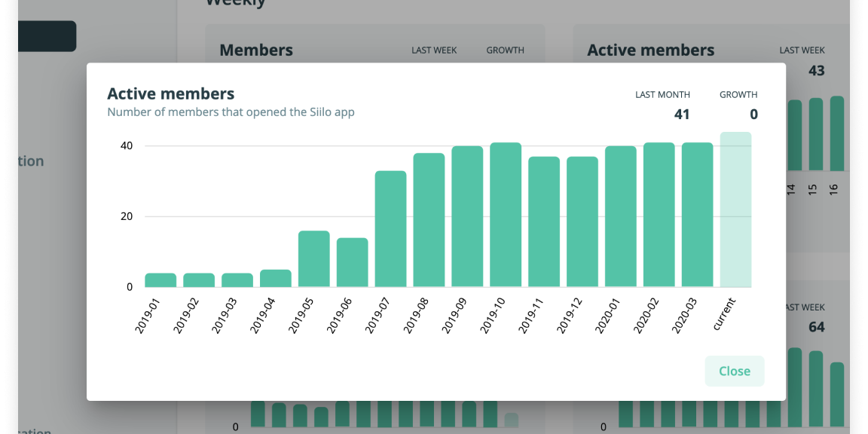Click the Growth value 0
The width and height of the screenshot is (868, 434).
pyautogui.click(x=753, y=115)
